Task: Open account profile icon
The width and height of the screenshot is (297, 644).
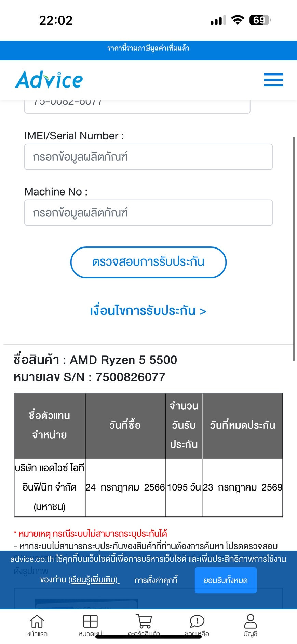Action: (251, 621)
